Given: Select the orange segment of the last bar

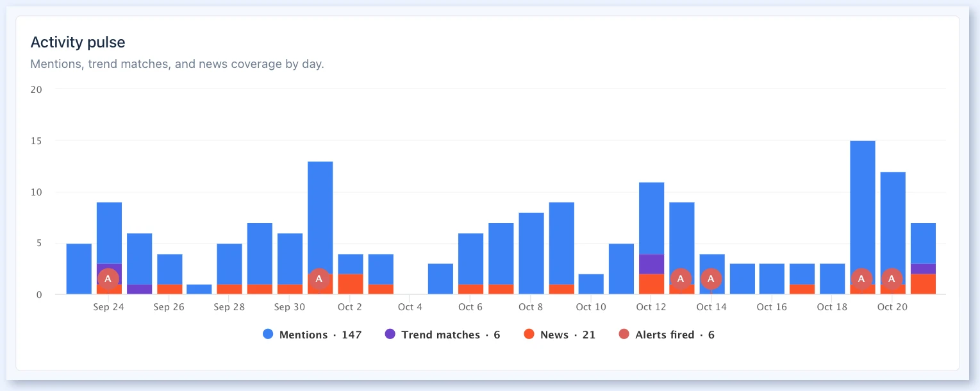Looking at the screenshot, I should click(923, 284).
